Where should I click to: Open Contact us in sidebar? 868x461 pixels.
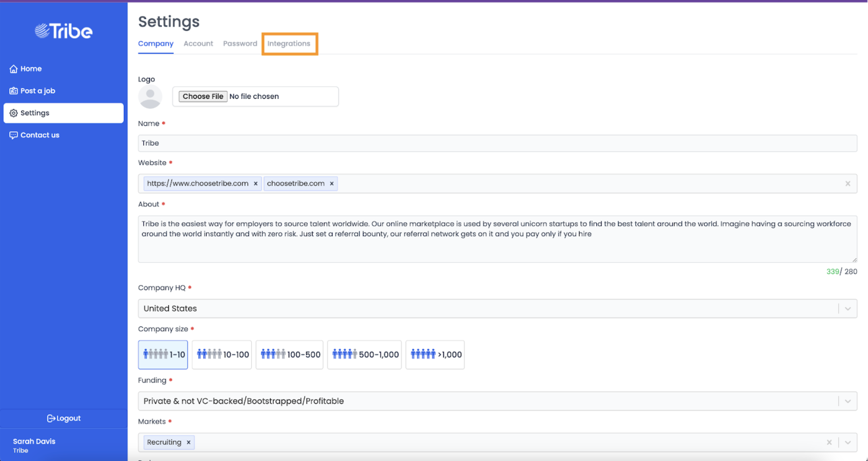(39, 135)
